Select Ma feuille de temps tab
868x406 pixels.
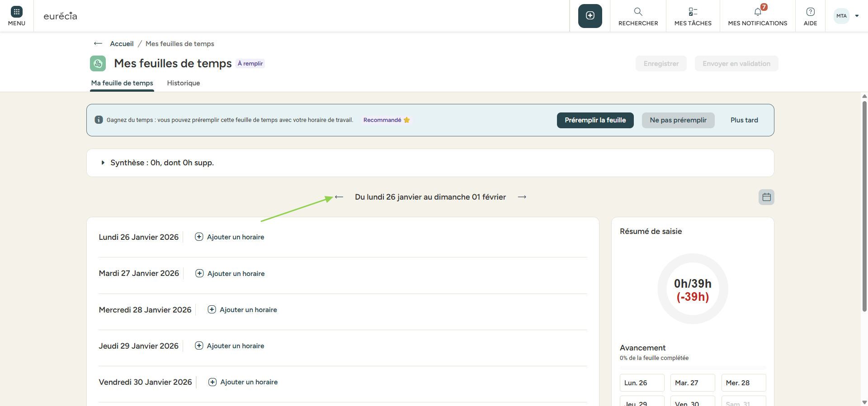click(122, 83)
